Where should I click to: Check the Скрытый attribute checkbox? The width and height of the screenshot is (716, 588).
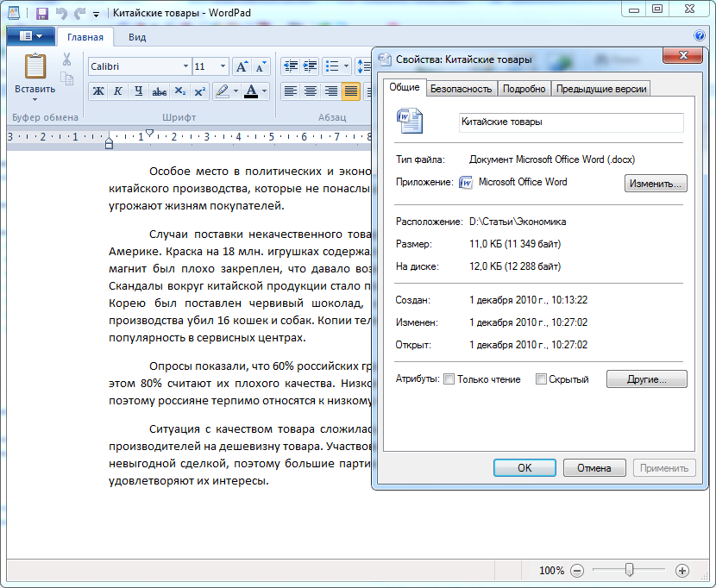pos(541,379)
